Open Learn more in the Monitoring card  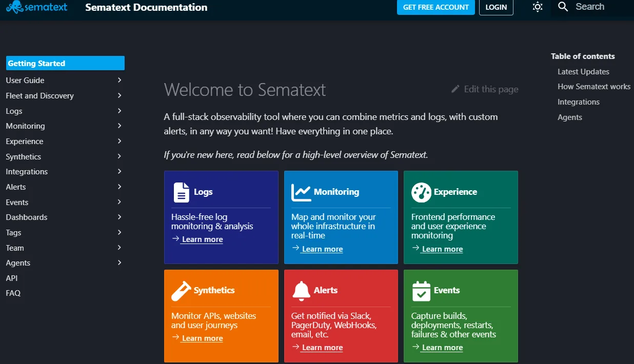(322, 249)
